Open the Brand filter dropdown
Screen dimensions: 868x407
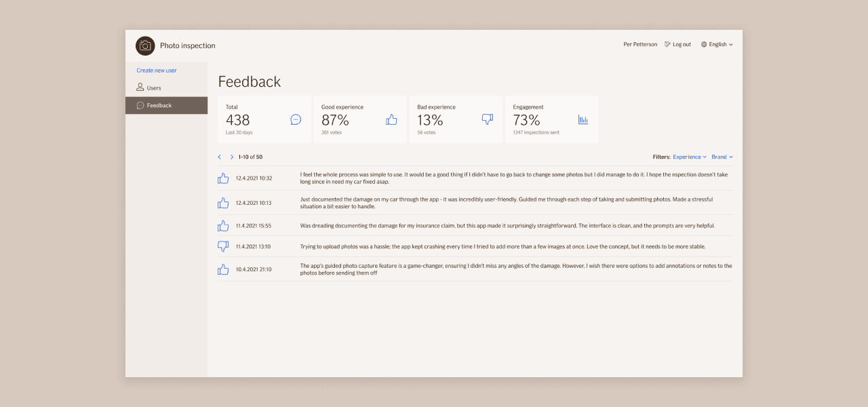[722, 157]
